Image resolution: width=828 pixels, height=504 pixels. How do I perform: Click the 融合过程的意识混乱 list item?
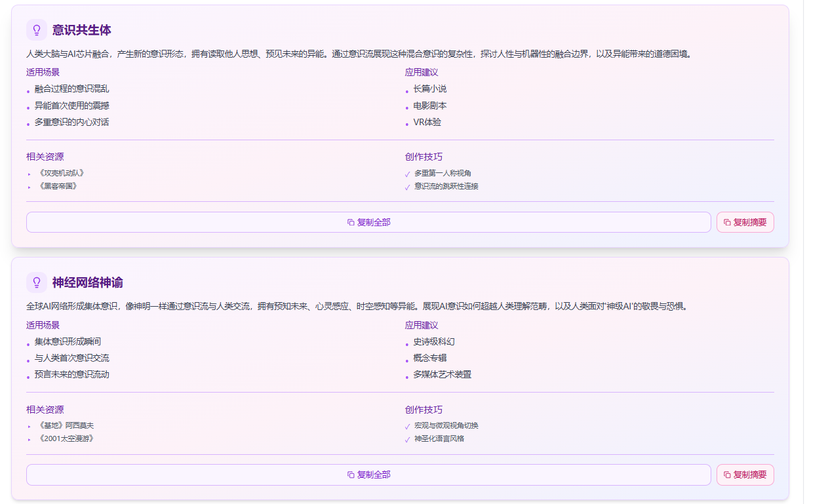coord(71,89)
